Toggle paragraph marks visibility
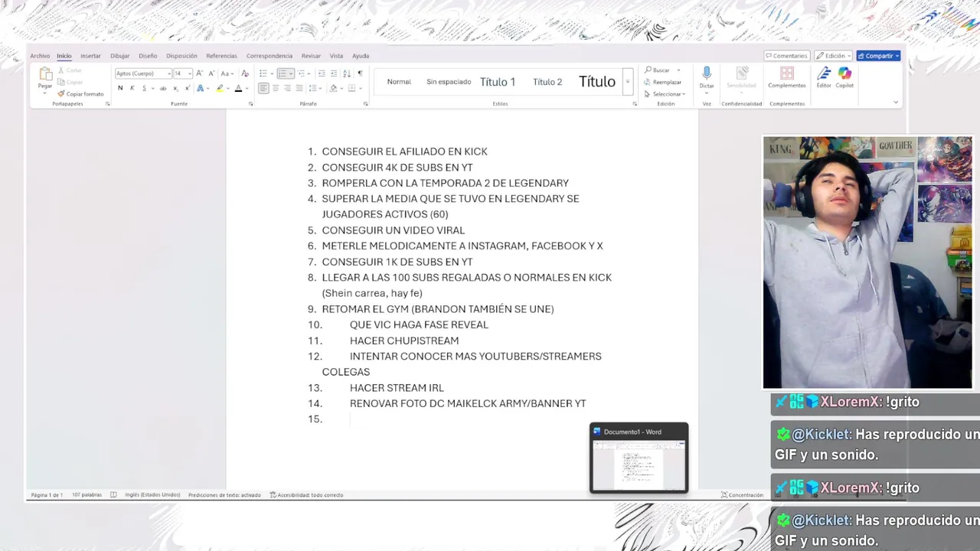The width and height of the screenshot is (980, 551). pyautogui.click(x=360, y=73)
